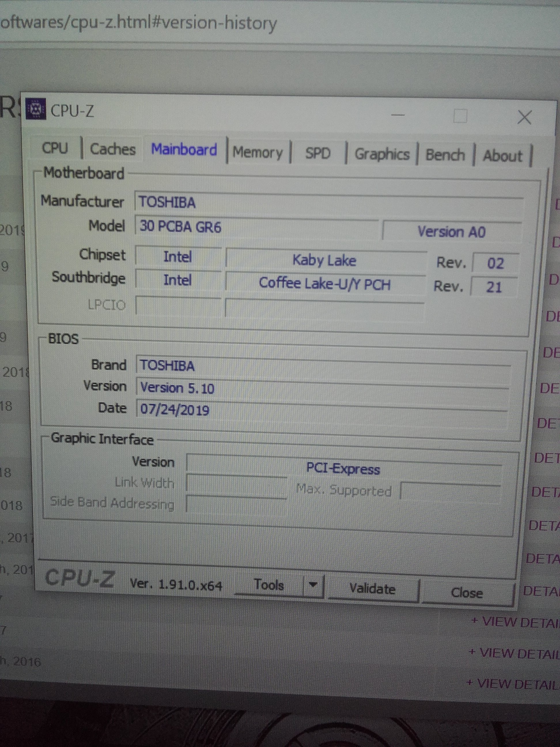This screenshot has width=560, height=747.
Task: Switch to the Bench tab
Action: pos(445,155)
